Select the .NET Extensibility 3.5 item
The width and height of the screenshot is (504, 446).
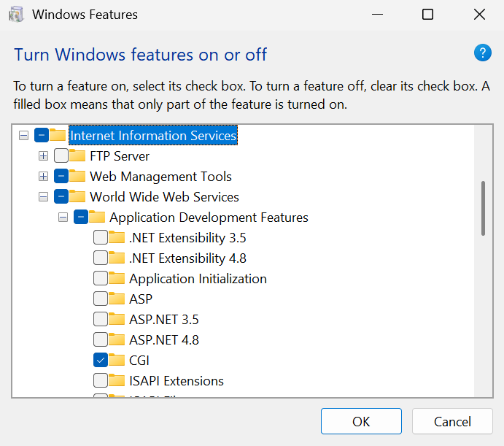tap(187, 237)
